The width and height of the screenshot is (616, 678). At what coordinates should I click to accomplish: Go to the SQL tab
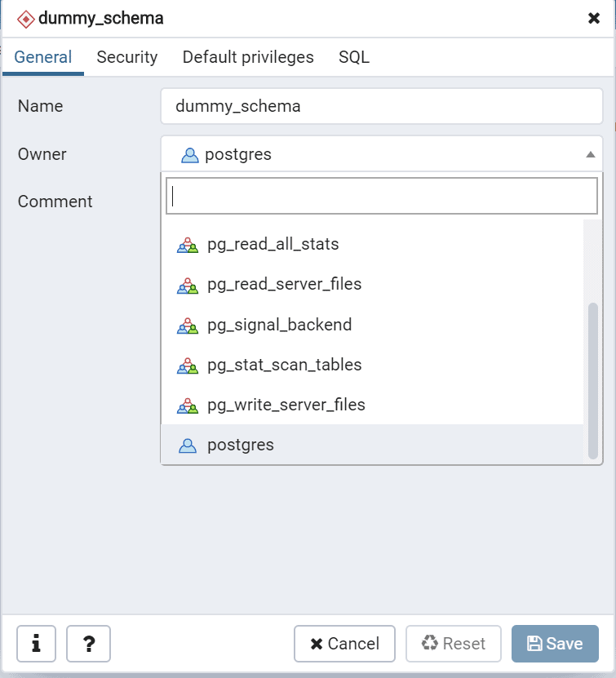tap(354, 57)
